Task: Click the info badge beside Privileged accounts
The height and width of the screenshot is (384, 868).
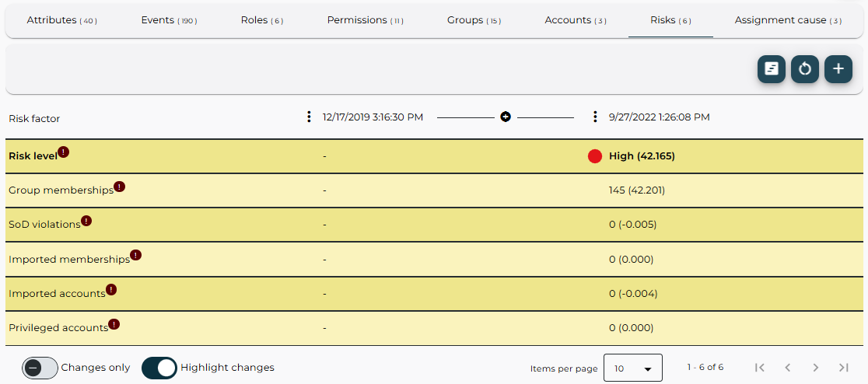Action: click(x=114, y=324)
